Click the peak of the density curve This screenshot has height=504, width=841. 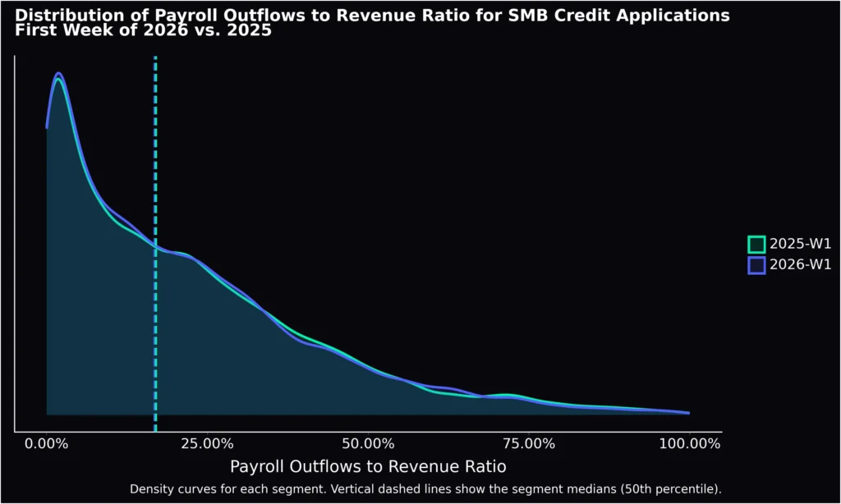pyautogui.click(x=58, y=74)
